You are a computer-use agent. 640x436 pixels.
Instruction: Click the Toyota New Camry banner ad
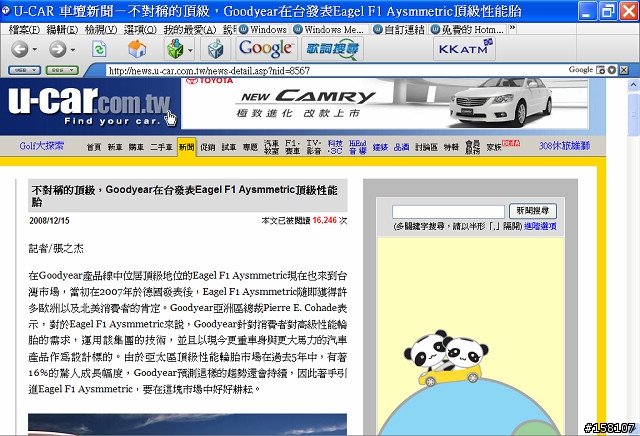[385, 104]
